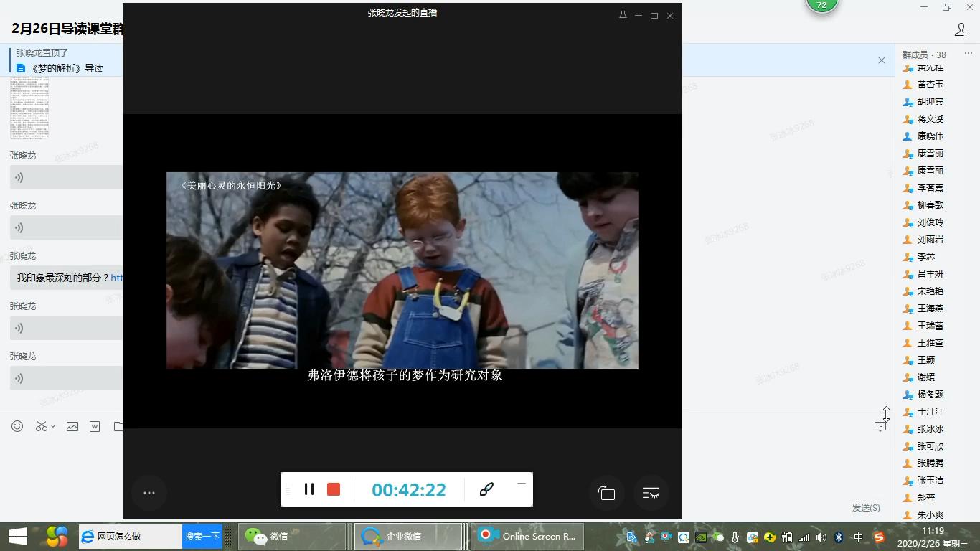Open the pinned 《梦的解析》导读 document
The image size is (980, 551).
[x=67, y=68]
